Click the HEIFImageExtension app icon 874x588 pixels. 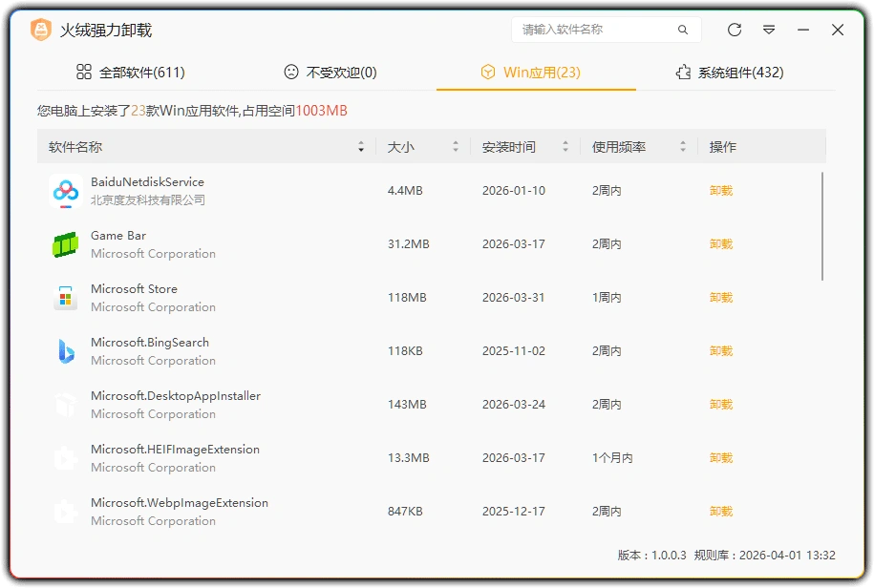click(64, 457)
